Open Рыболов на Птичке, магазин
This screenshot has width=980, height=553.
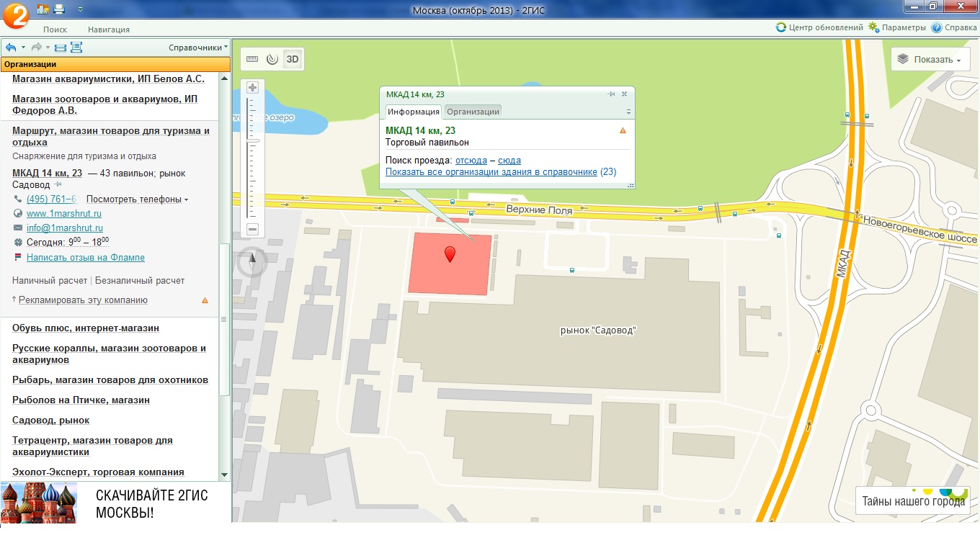tap(81, 400)
